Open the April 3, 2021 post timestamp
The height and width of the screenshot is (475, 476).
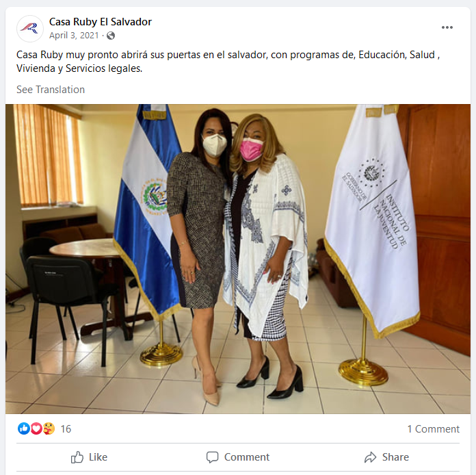[74, 36]
